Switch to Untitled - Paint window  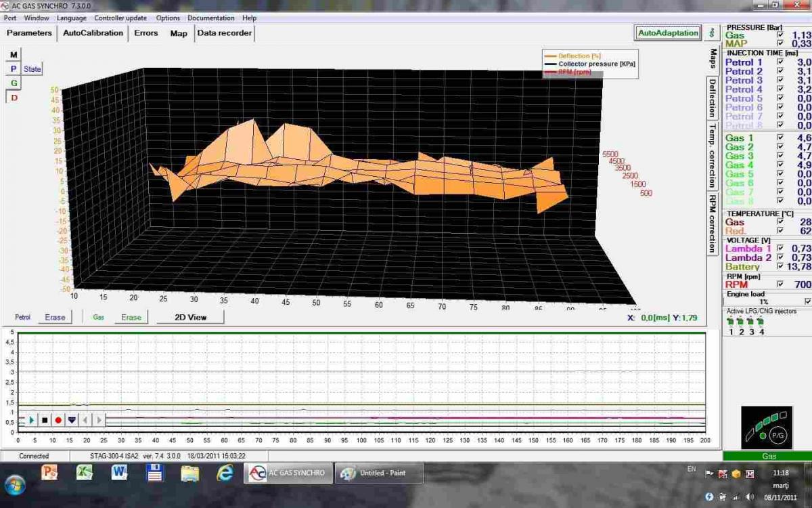tap(380, 473)
